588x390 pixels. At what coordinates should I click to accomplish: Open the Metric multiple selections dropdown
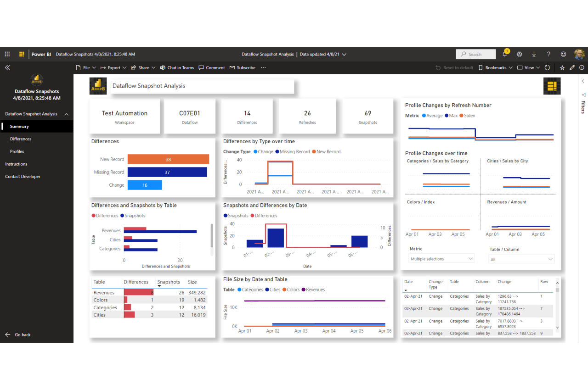point(442,259)
